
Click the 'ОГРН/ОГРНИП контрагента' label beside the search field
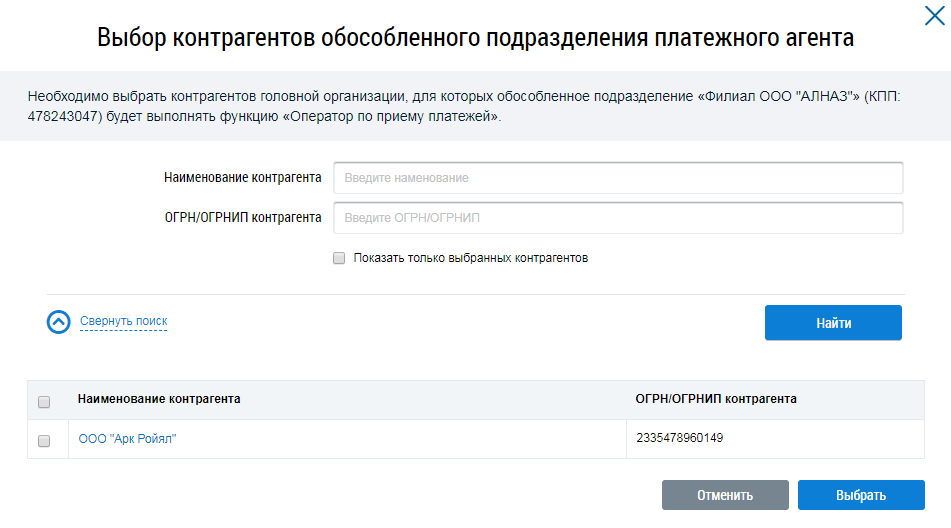[242, 217]
